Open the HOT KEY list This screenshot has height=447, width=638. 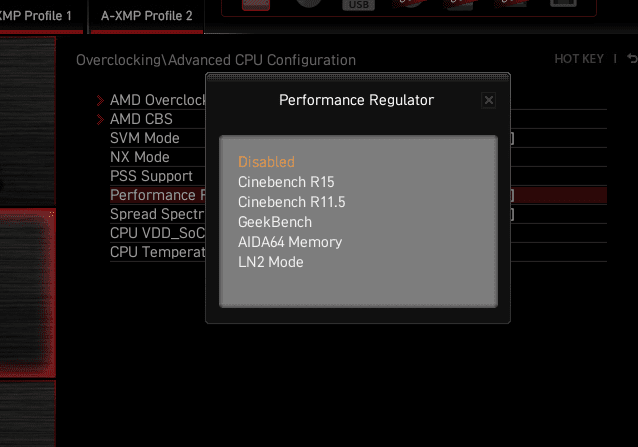pos(579,59)
